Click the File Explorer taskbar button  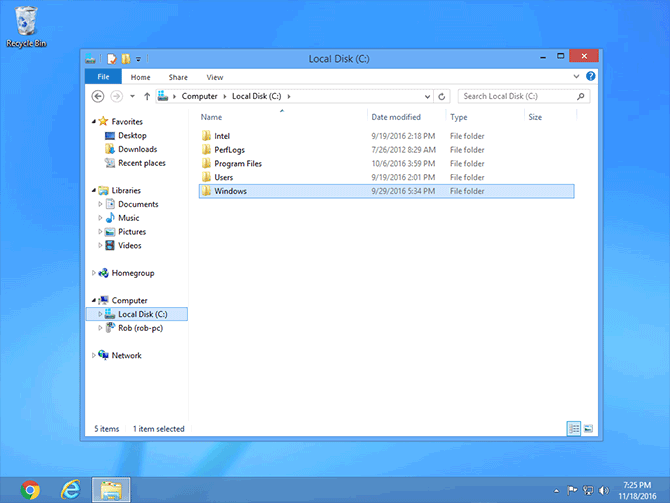111,490
